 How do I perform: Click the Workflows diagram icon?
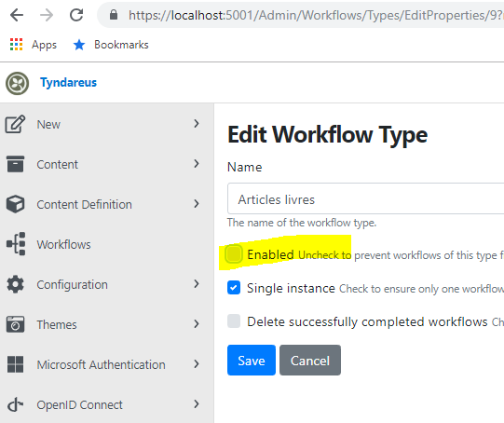click(x=16, y=243)
